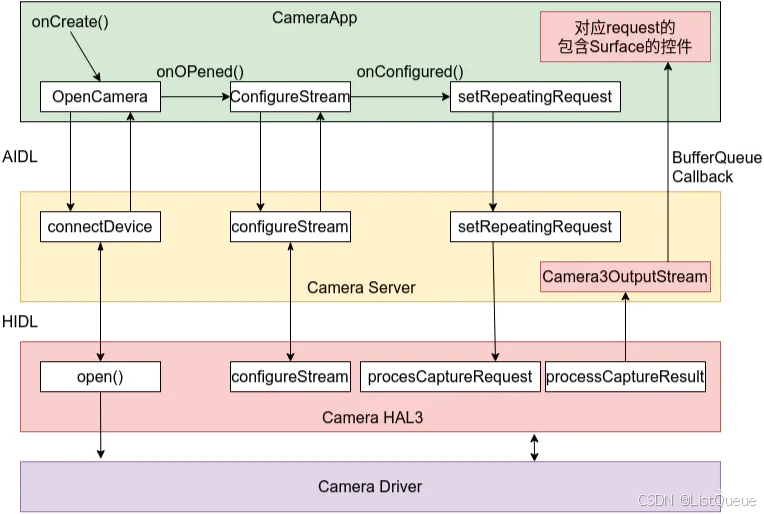764x514 pixels.
Task: Click the CameraApp title
Action: click(x=314, y=18)
